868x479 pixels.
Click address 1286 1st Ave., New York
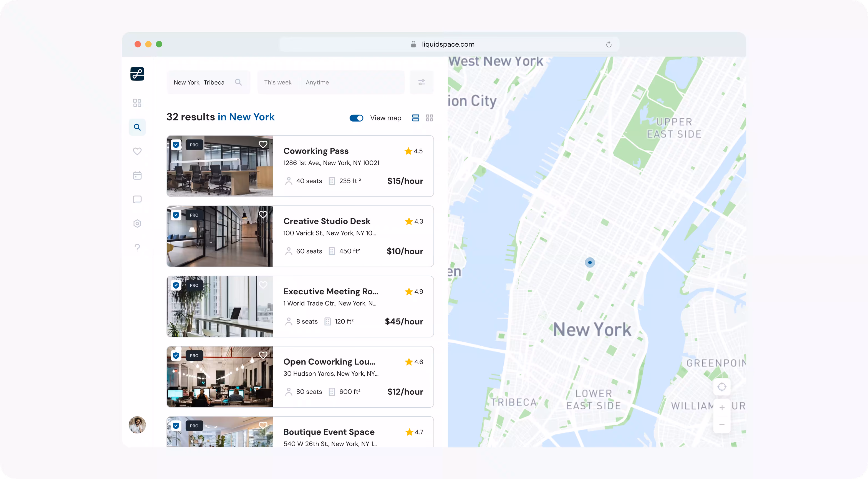point(331,163)
